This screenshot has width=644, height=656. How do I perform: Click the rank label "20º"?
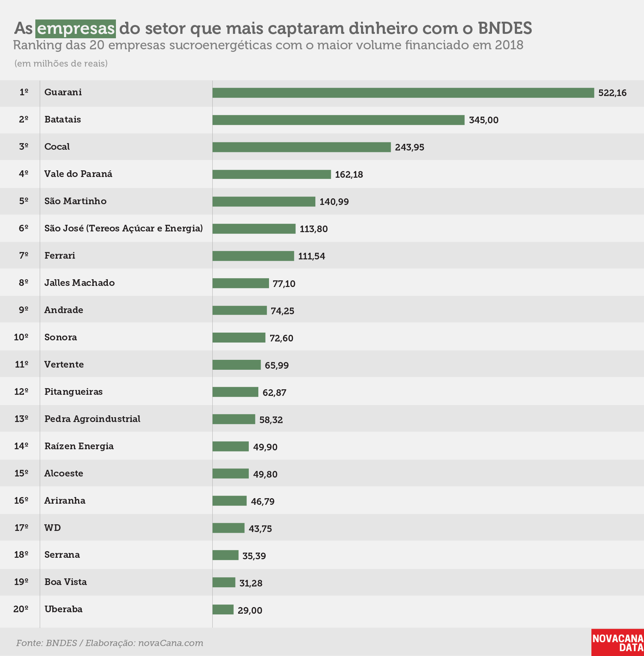(21, 609)
